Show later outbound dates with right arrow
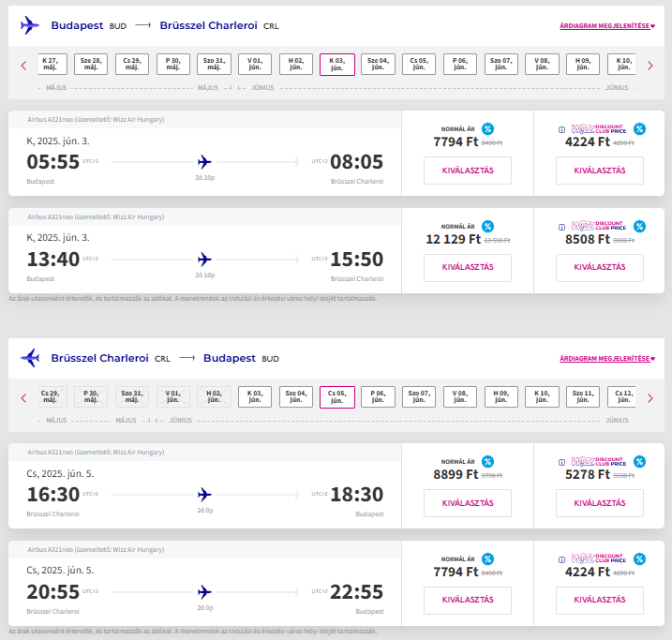This screenshot has width=672, height=640. tap(649, 65)
